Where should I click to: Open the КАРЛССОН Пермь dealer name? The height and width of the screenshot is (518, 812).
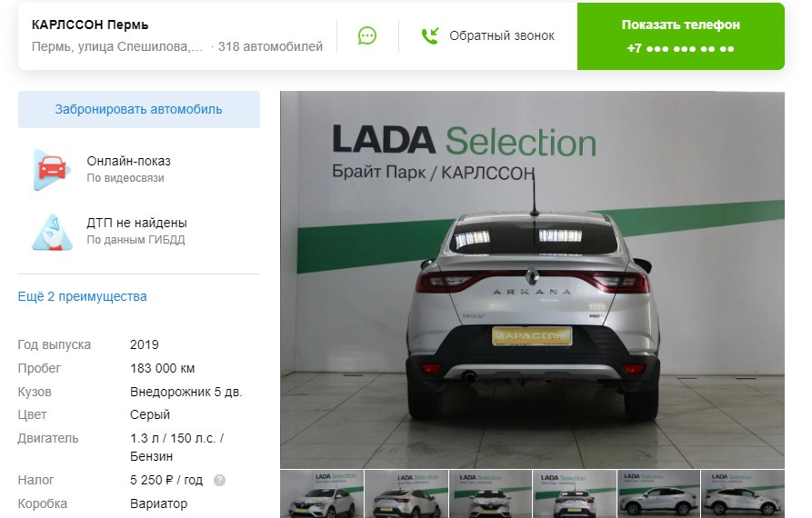tap(90, 25)
